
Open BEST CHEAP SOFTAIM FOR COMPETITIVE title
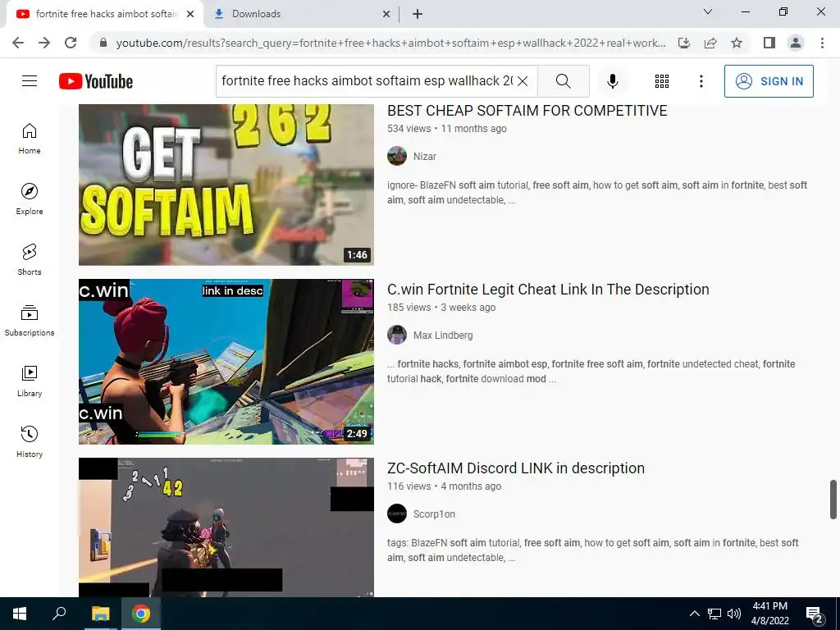tap(527, 111)
